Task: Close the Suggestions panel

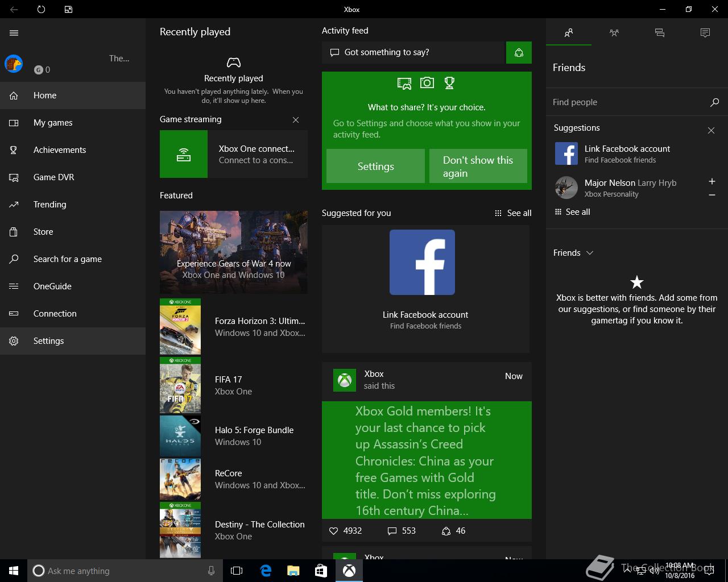Action: tap(711, 130)
